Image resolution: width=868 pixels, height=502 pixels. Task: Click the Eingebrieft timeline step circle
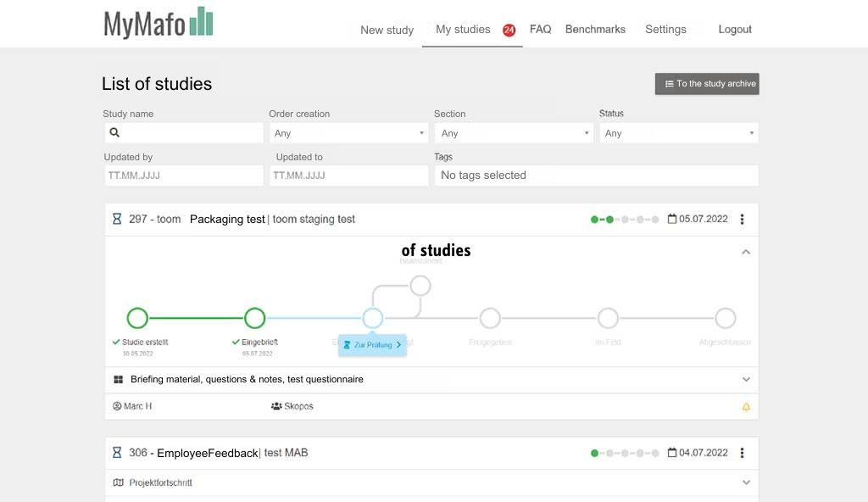[x=255, y=318]
